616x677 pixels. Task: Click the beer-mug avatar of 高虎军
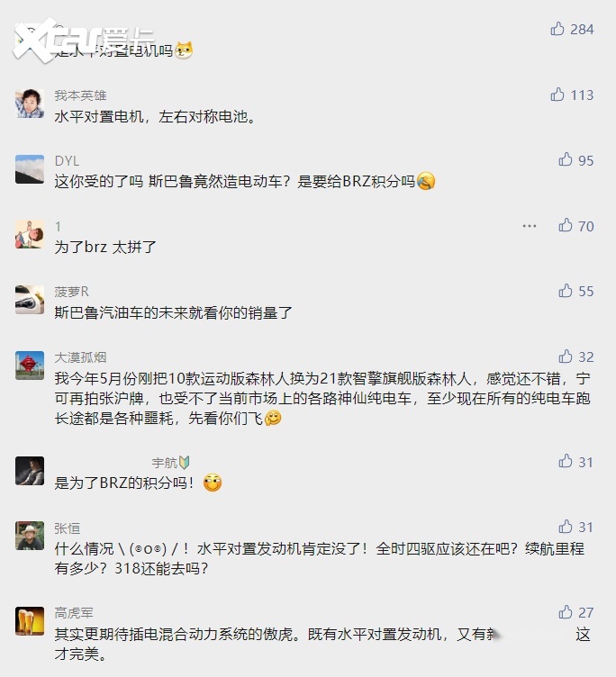coord(30,620)
